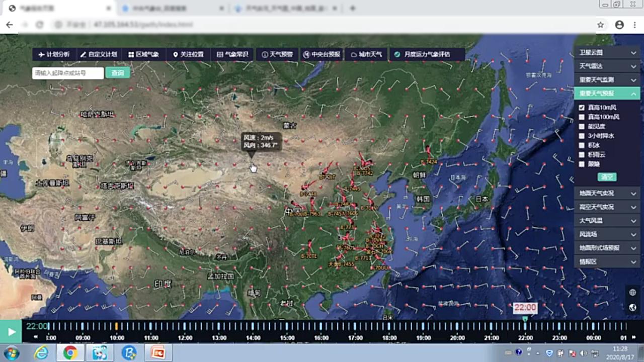Open 关注位置 with the pin icon
644x362 pixels.
[x=188, y=54]
